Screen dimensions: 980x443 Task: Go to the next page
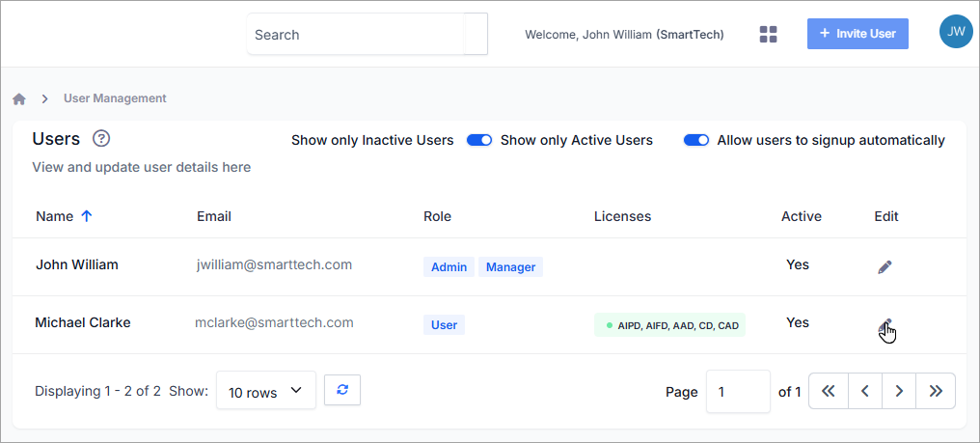tap(899, 391)
